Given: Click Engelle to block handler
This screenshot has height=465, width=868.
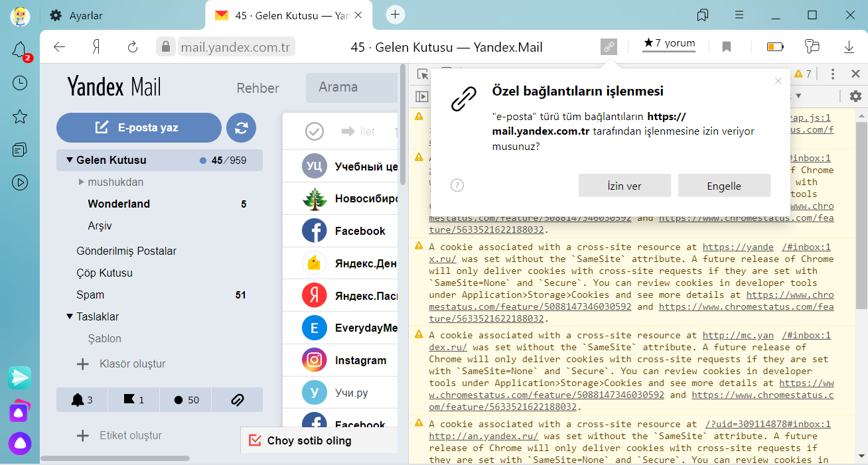Looking at the screenshot, I should 724,186.
